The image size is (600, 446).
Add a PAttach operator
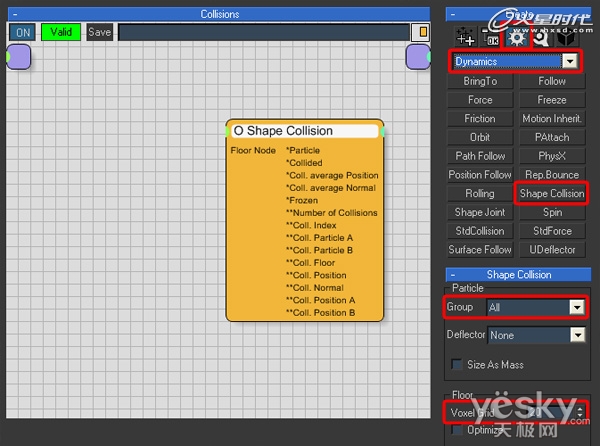pos(552,137)
